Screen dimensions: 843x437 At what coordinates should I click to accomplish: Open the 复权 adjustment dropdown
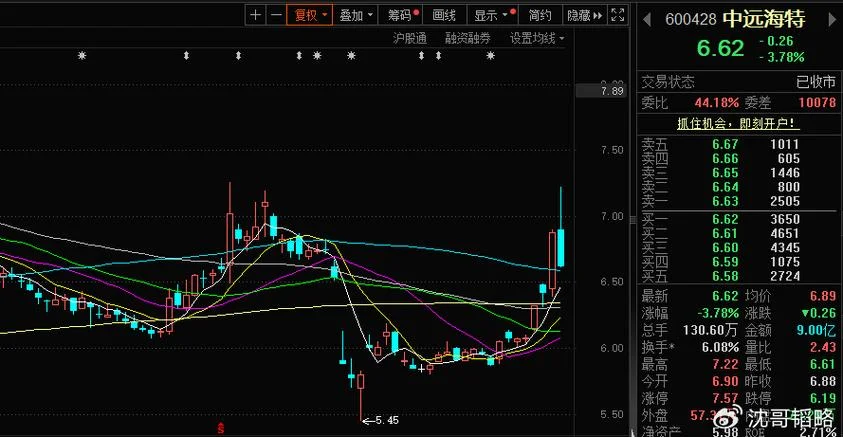[x=310, y=15]
